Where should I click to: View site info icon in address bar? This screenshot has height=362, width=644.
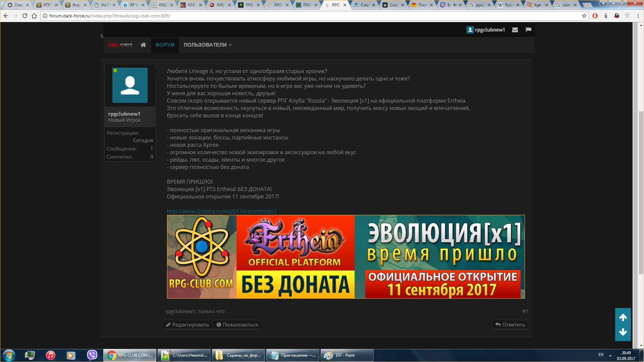click(x=45, y=16)
